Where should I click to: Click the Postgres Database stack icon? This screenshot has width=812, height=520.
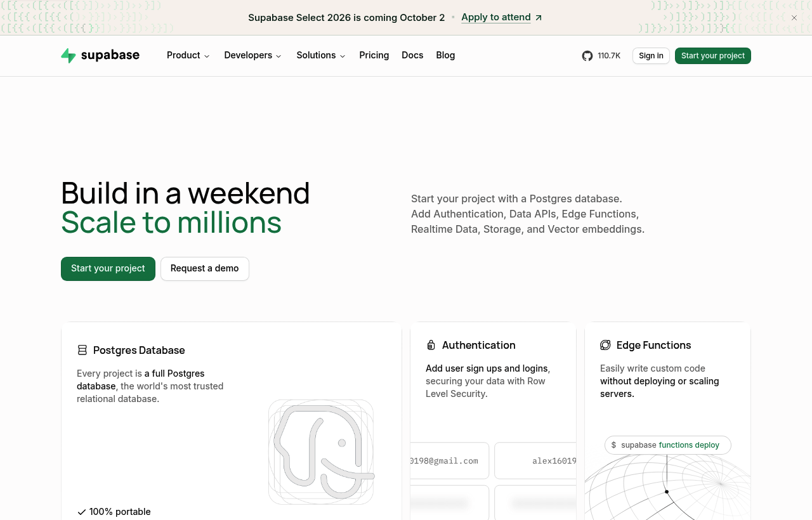click(x=82, y=350)
